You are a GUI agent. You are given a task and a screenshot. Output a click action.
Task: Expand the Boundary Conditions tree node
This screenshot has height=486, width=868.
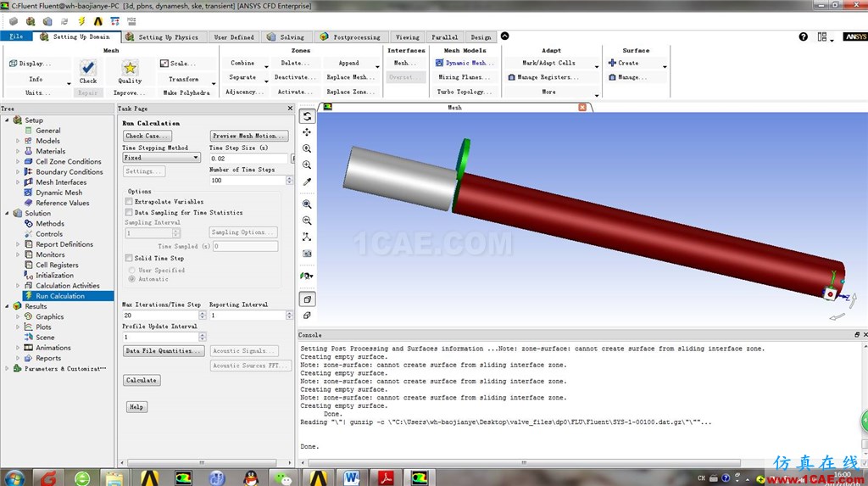[x=18, y=172]
